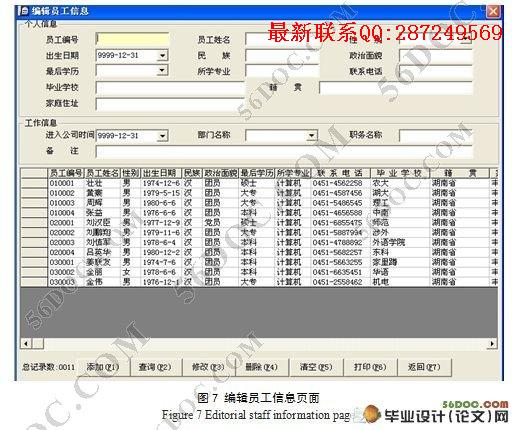Click the table's 最后学历 column header

[256, 173]
